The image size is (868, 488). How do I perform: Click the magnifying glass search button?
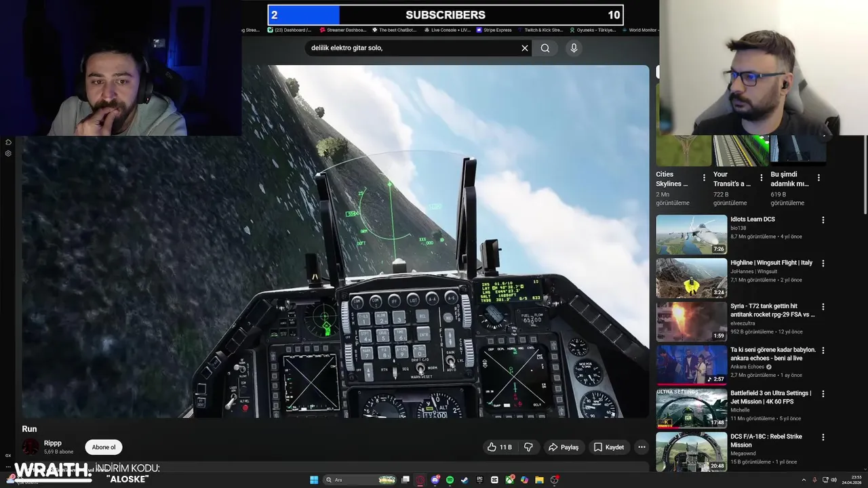(545, 48)
